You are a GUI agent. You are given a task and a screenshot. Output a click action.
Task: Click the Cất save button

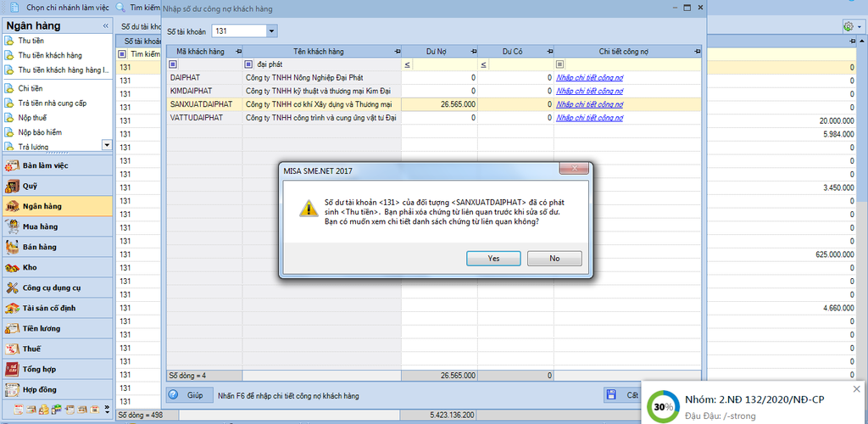tap(622, 395)
